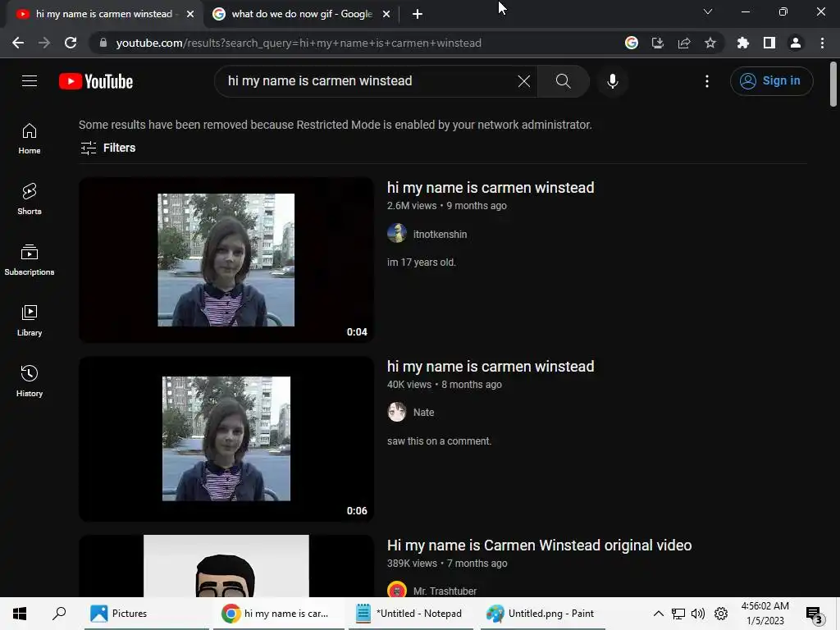
Task: Switch to Untitled.png Paint in taskbar
Action: [x=543, y=614]
